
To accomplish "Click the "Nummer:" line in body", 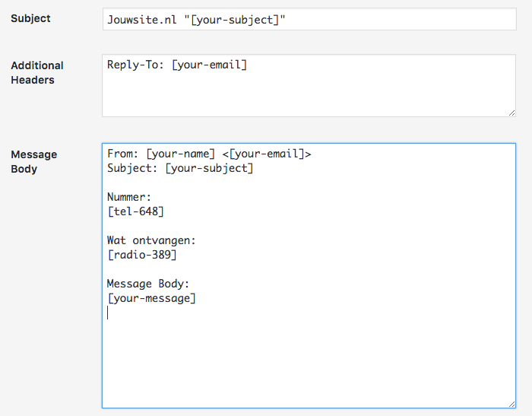I will pyautogui.click(x=129, y=197).
